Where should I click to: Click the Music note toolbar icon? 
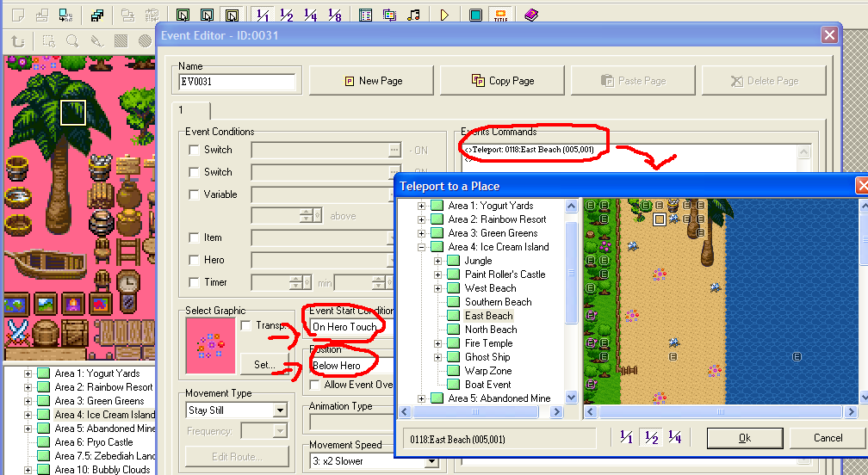(414, 15)
